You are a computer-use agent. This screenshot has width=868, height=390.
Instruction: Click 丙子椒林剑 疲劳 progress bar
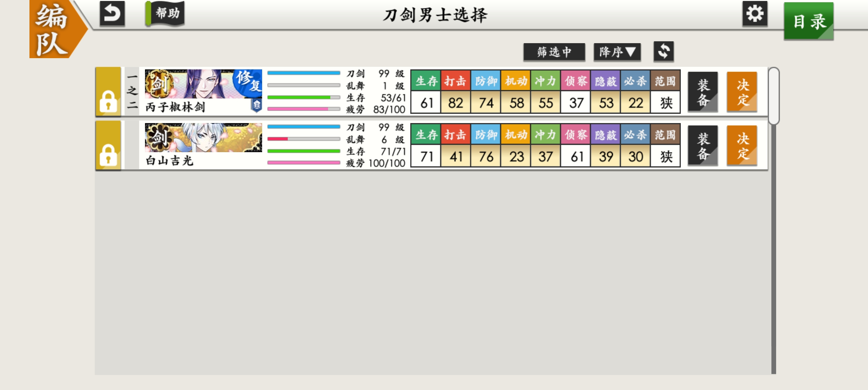304,109
